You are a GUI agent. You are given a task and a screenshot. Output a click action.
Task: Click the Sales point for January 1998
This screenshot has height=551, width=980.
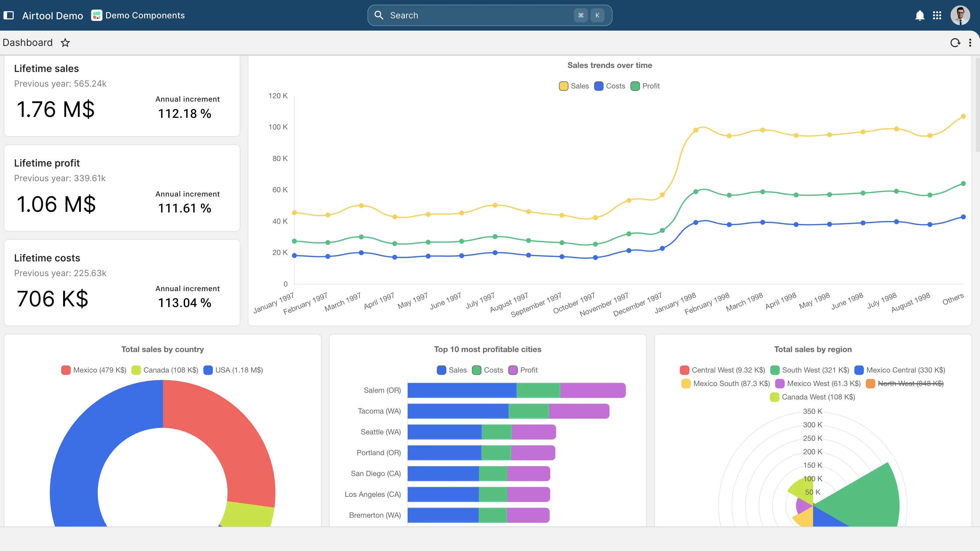coord(695,130)
